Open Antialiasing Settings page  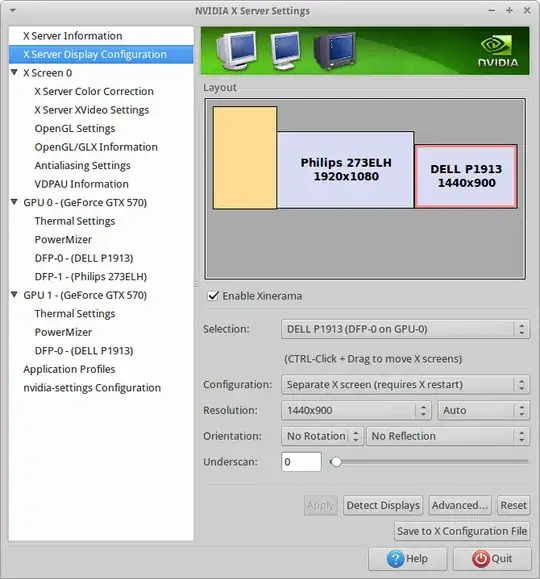(82, 165)
